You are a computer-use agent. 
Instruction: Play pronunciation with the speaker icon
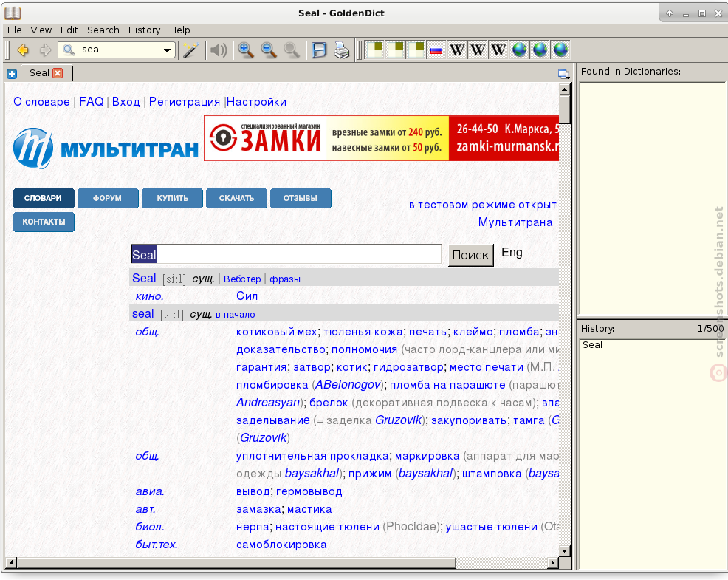tap(219, 50)
